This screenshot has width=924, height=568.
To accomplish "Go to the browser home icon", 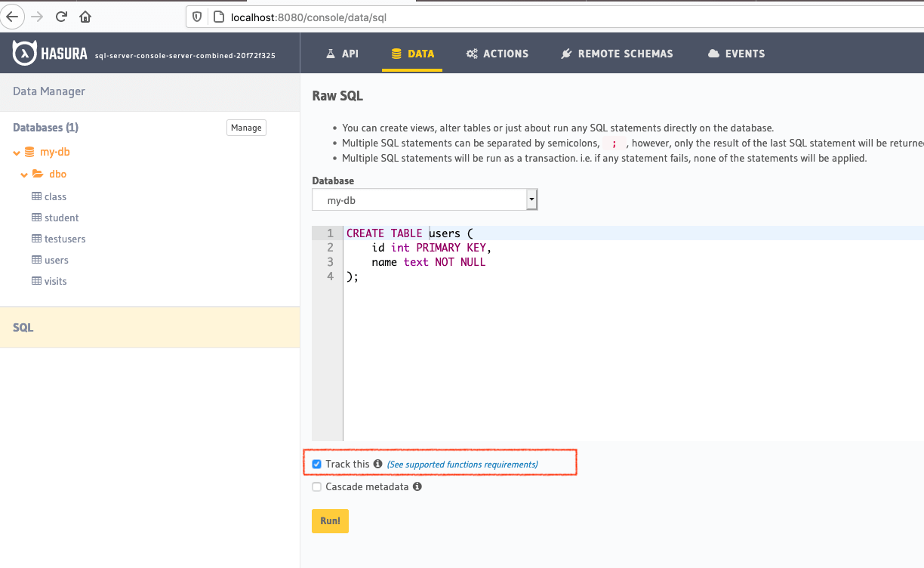I will [85, 16].
